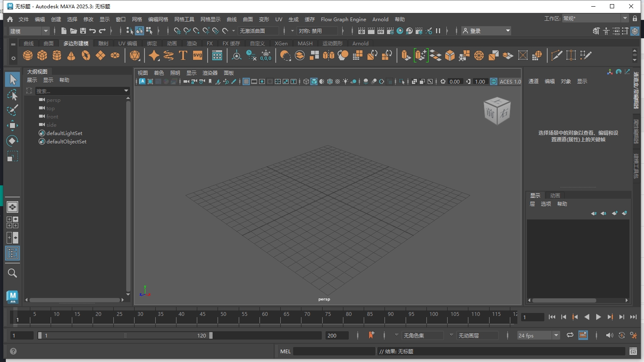644x362 pixels.
Task: Toggle wireframe shading in the viewport panel
Action: 306,81
